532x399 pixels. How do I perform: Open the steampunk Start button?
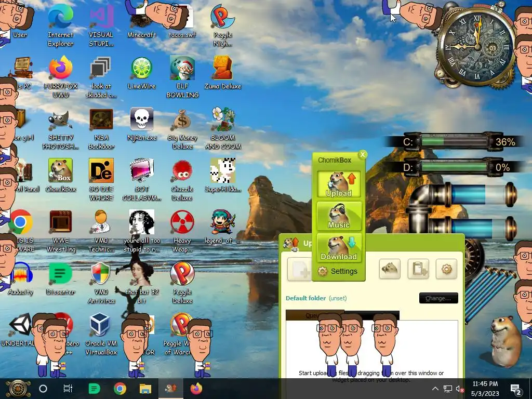[18, 389]
